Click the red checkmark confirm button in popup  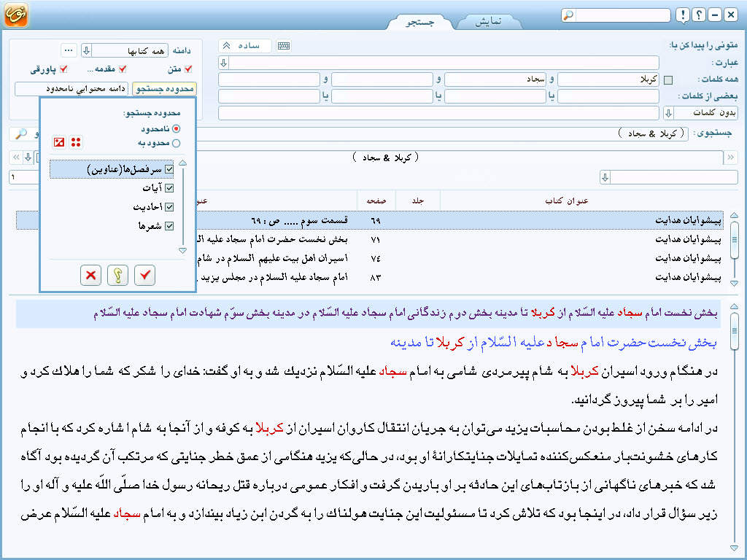click(x=145, y=275)
